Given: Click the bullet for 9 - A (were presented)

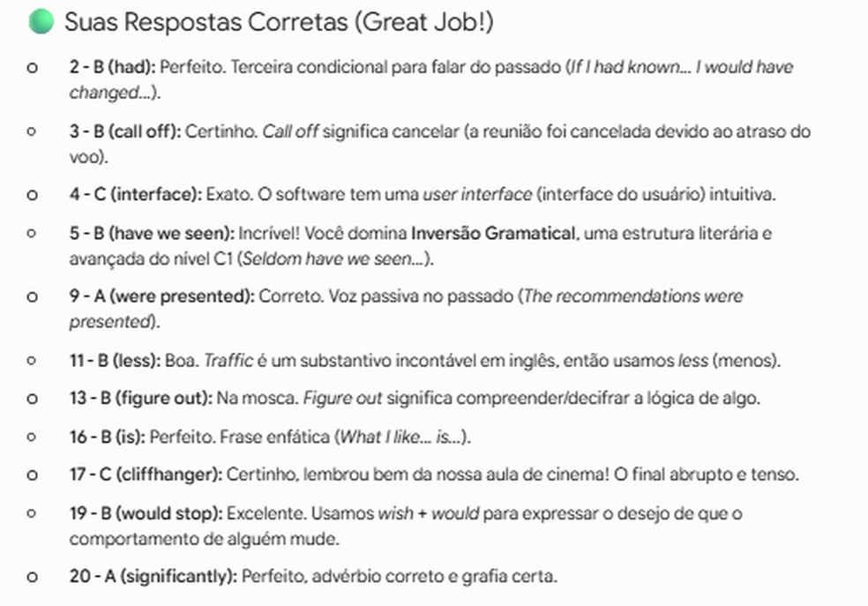Looking at the screenshot, I should coord(32,296).
